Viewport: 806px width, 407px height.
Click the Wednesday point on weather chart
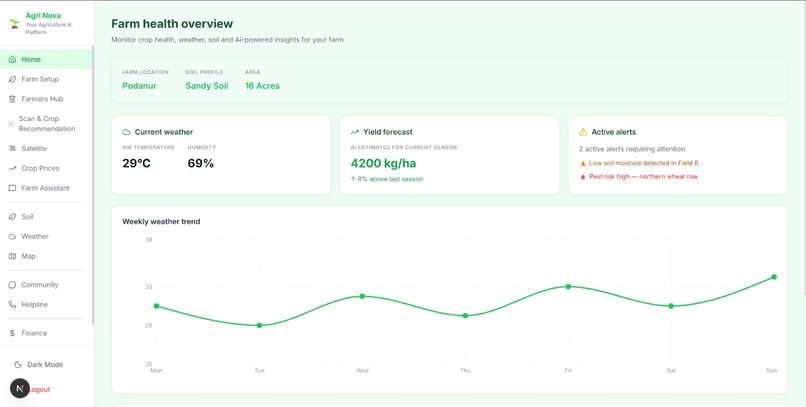tap(362, 296)
